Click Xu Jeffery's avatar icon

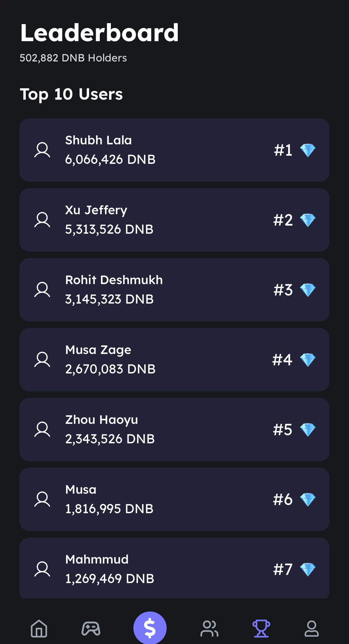point(42,220)
